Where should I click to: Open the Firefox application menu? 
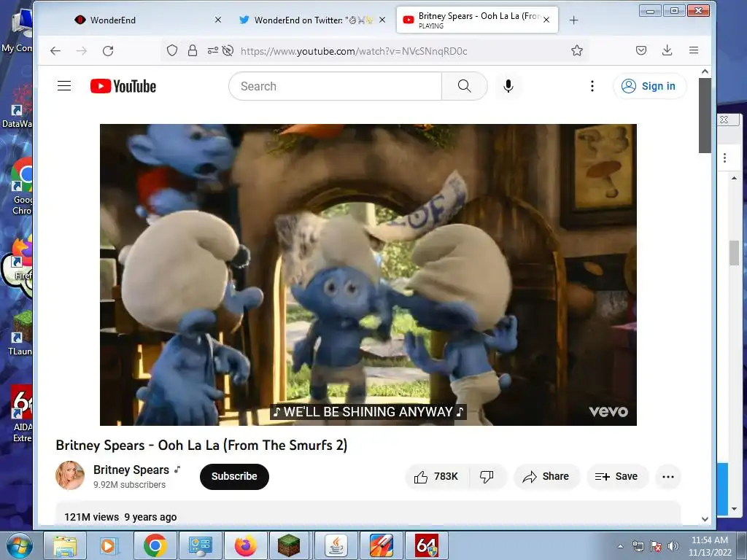694,50
